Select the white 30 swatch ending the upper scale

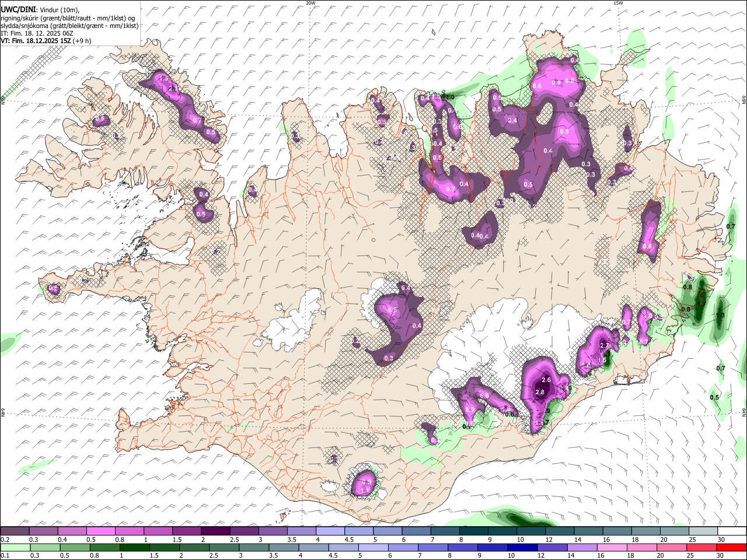732,531
